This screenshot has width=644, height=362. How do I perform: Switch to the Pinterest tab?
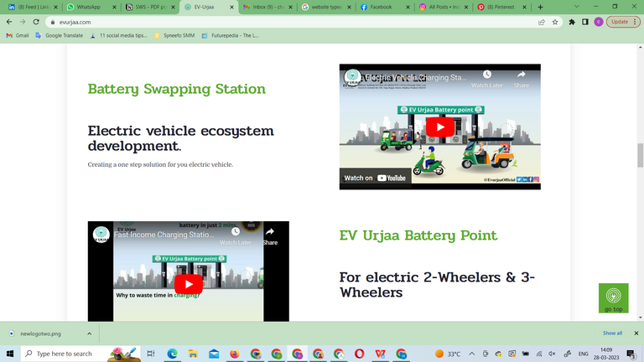click(x=501, y=7)
